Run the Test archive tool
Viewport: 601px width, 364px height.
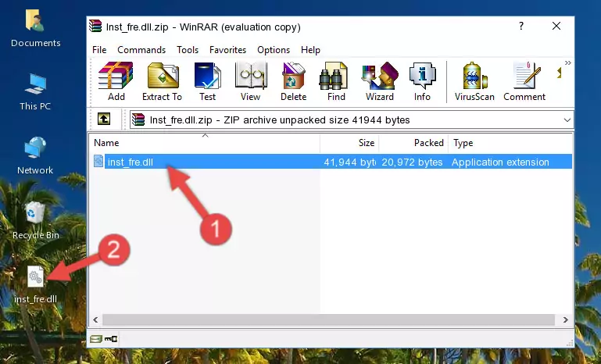point(207,81)
